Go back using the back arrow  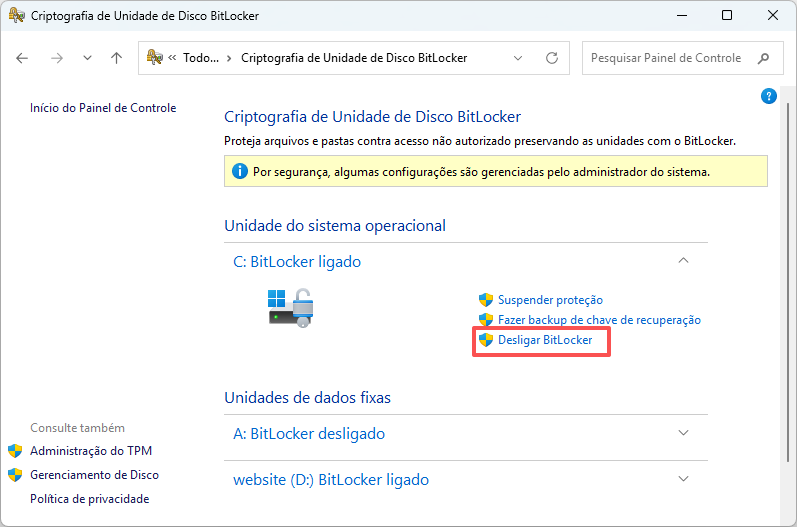pos(22,58)
